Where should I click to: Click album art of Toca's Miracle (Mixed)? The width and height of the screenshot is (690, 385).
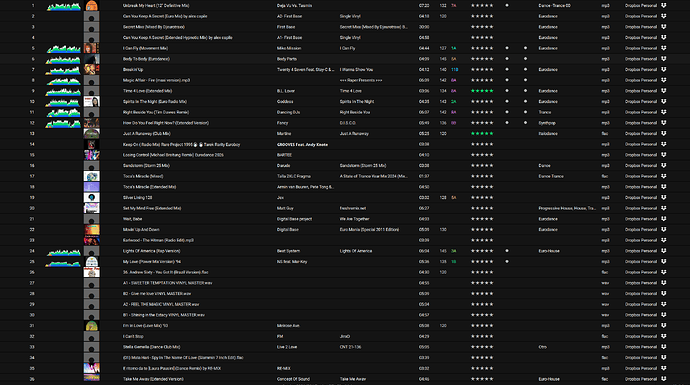coord(92,176)
